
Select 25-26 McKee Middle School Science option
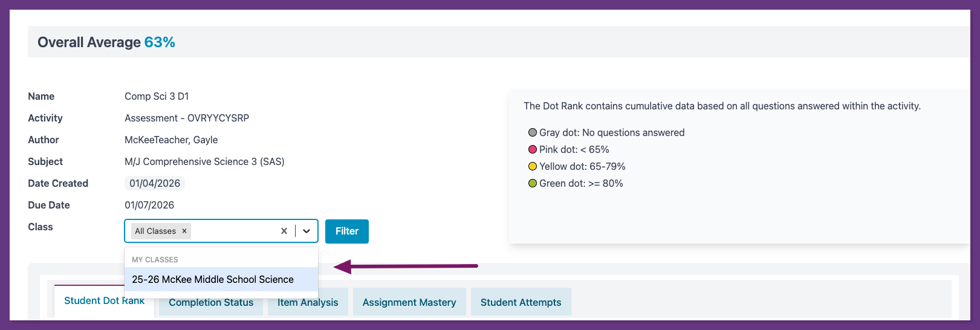click(x=213, y=279)
